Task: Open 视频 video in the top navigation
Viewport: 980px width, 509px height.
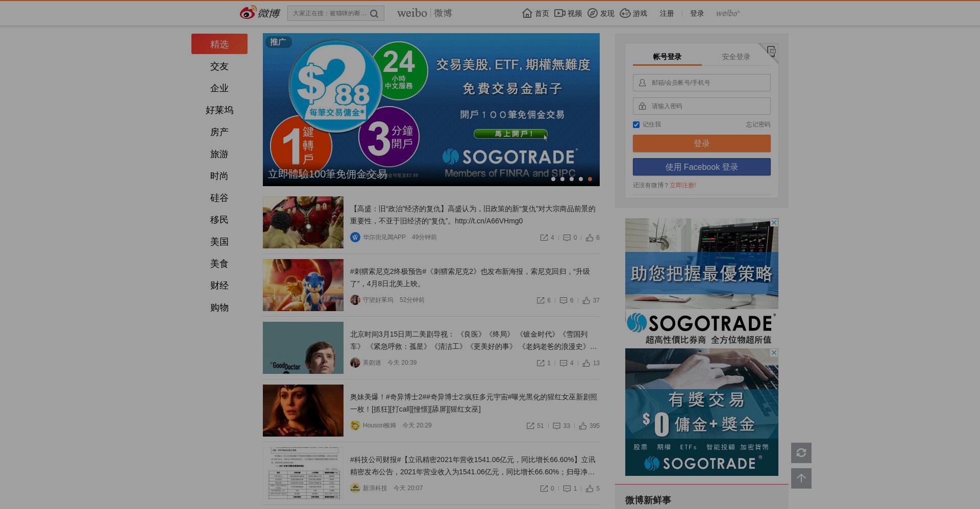Action: pyautogui.click(x=568, y=13)
